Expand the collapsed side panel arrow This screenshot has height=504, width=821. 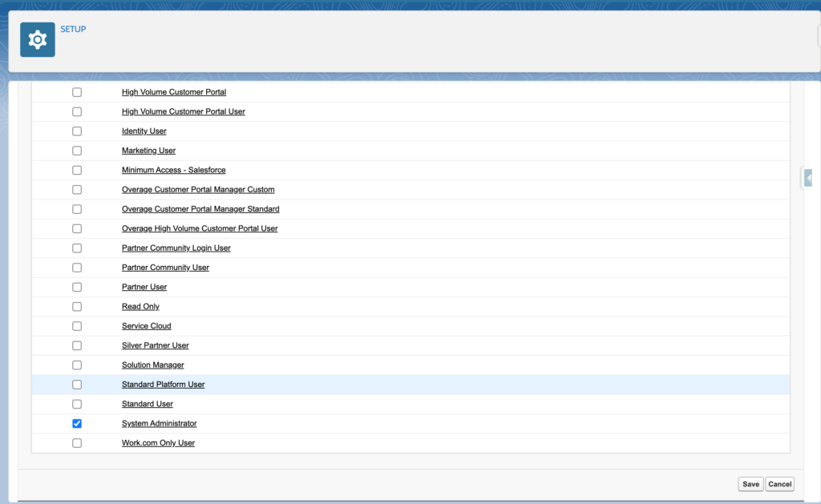click(807, 178)
